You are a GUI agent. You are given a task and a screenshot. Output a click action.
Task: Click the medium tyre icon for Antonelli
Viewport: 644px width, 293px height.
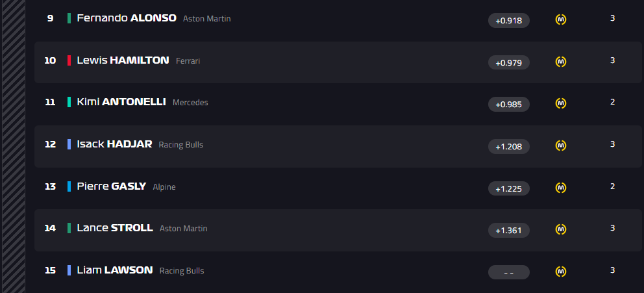point(561,103)
